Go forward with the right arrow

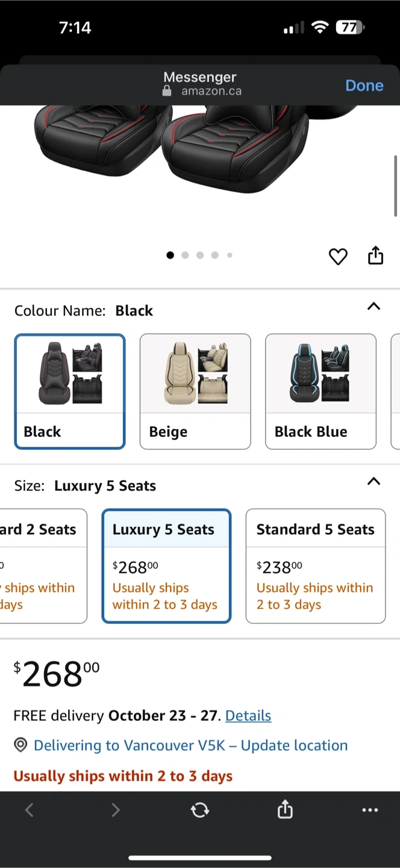coord(115,810)
